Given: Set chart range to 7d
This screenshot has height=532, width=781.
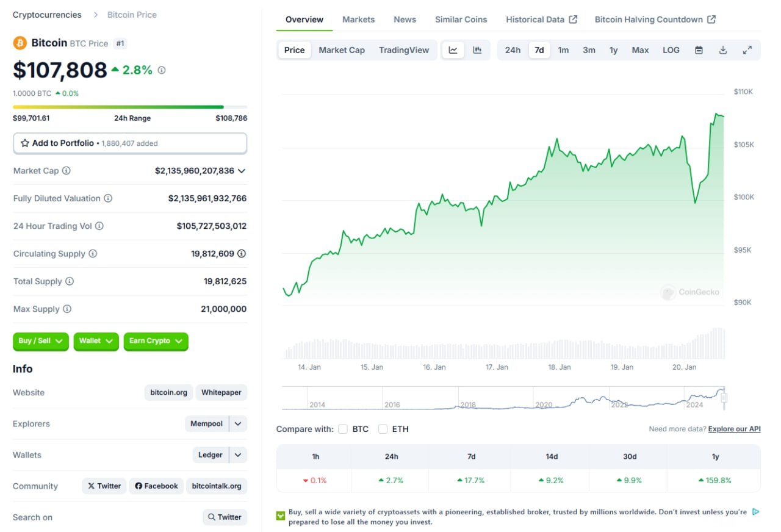Looking at the screenshot, I should click(x=539, y=50).
